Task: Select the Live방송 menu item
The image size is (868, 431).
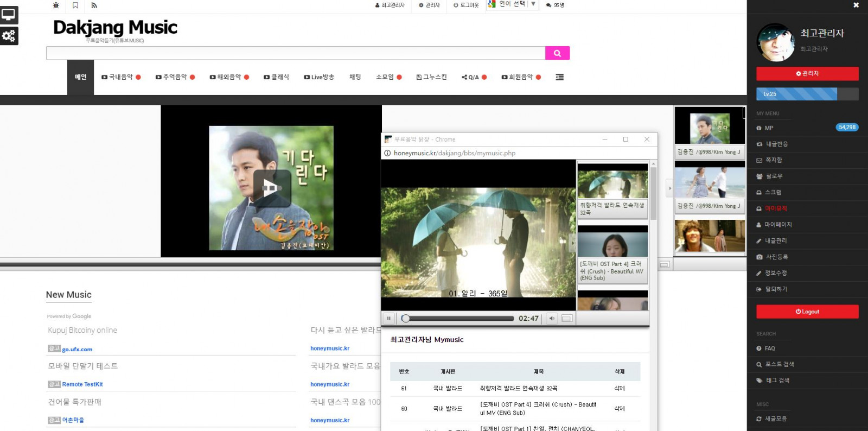Action: tap(319, 77)
